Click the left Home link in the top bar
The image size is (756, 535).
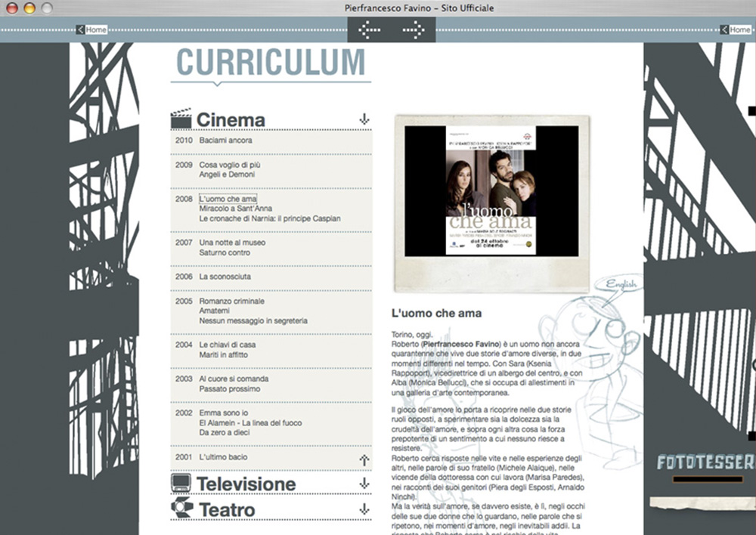tap(91, 30)
